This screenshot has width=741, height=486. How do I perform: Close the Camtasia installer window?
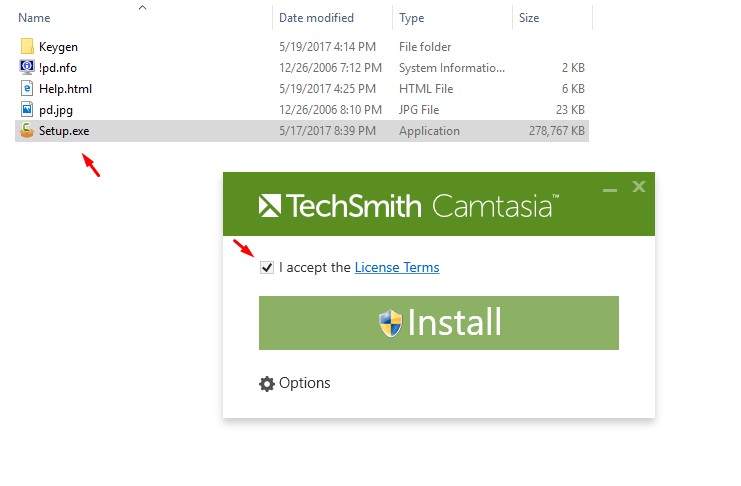click(639, 187)
